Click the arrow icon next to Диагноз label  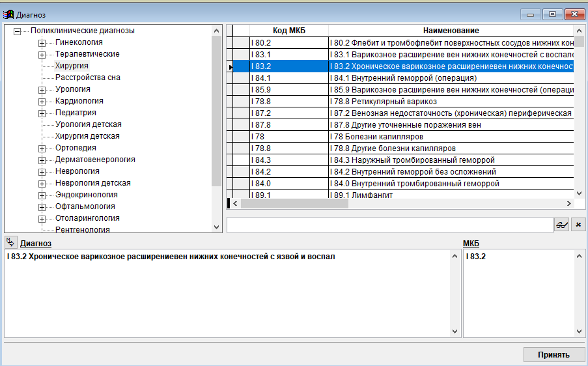tap(10, 242)
